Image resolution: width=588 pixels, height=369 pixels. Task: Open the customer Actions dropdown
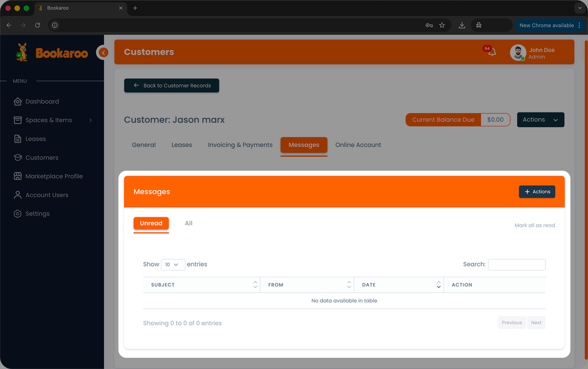coord(540,120)
